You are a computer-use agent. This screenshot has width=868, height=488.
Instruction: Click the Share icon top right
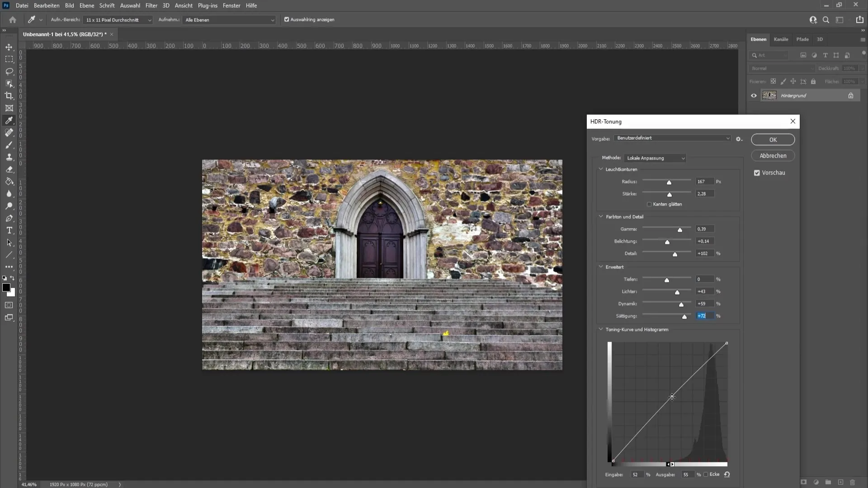pos(859,20)
